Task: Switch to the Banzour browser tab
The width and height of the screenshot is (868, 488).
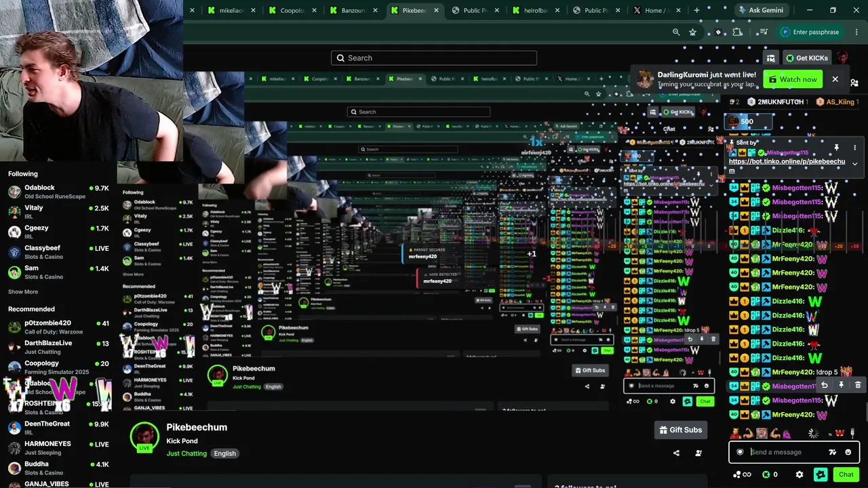Action: coord(353,10)
